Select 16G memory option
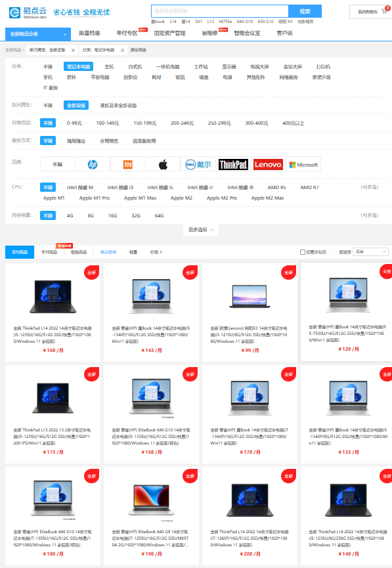The width and height of the screenshot is (392, 568). 113,215
